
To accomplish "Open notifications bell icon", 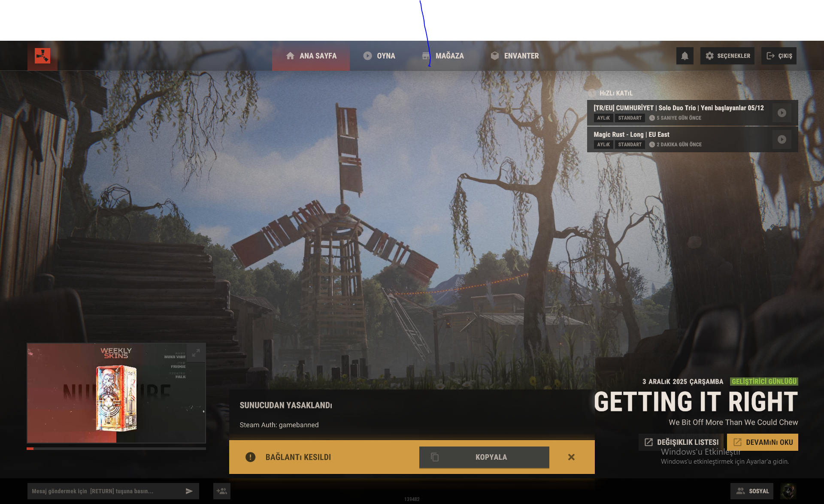I will [685, 56].
